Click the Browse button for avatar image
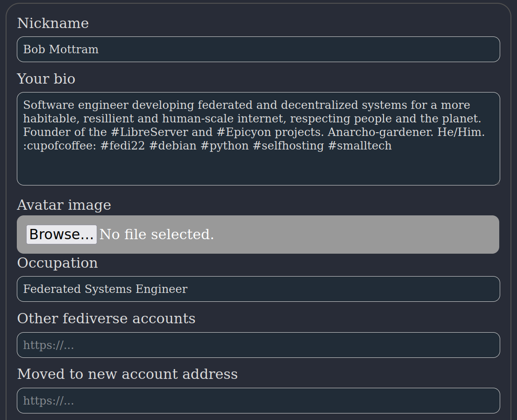The height and width of the screenshot is (420, 517). click(61, 234)
